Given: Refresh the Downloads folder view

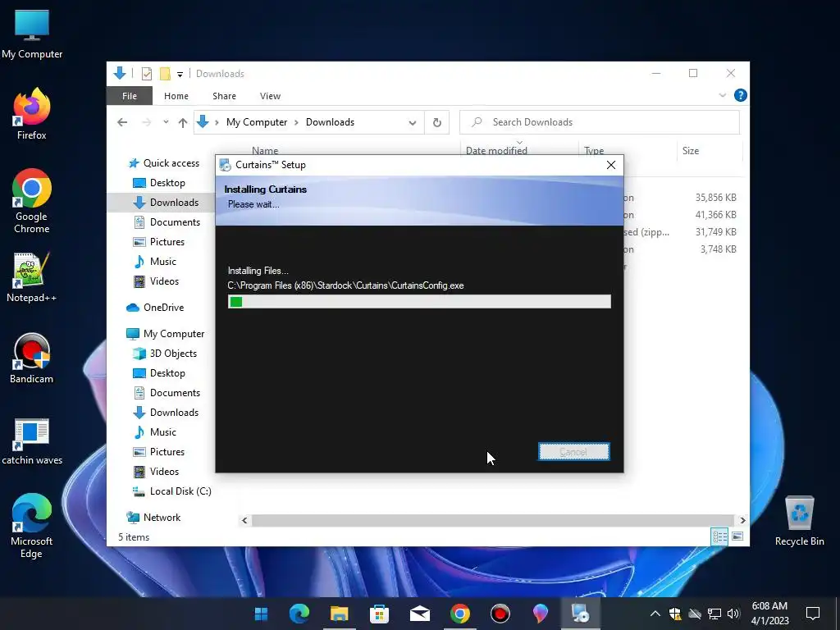Looking at the screenshot, I should [437, 122].
